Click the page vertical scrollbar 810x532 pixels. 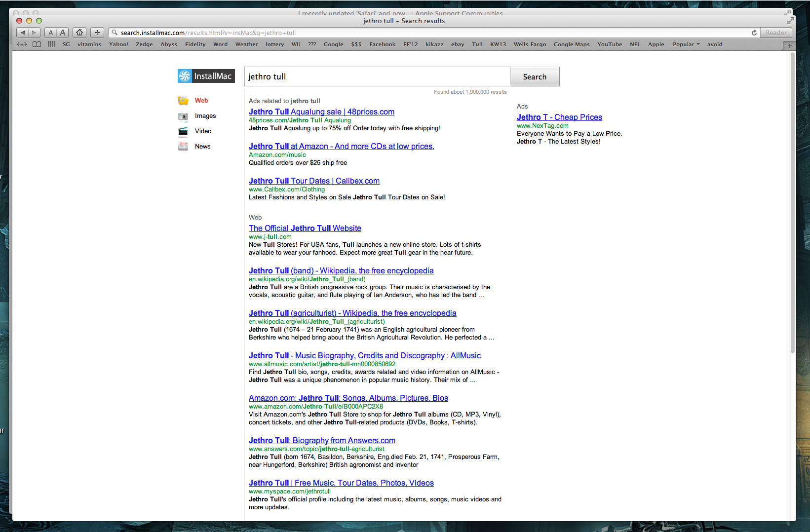(x=793, y=202)
